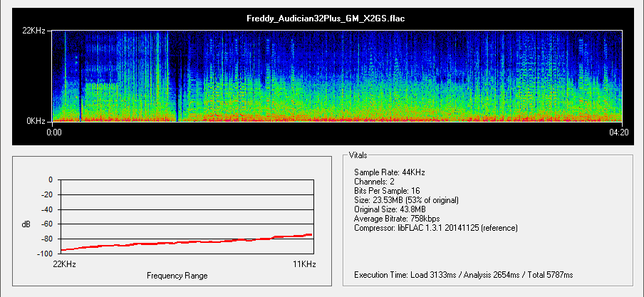The width and height of the screenshot is (644, 297).
Task: Click the Vitals group header
Action: click(x=358, y=155)
